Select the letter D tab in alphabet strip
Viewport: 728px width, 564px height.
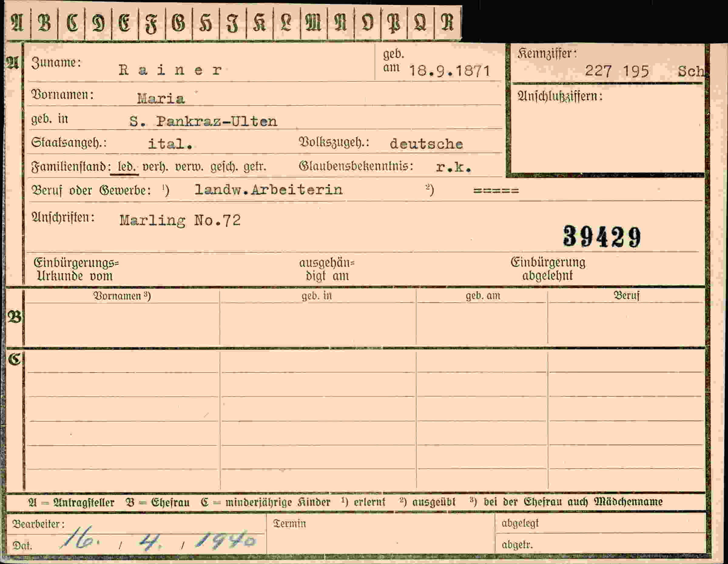pyautogui.click(x=98, y=23)
